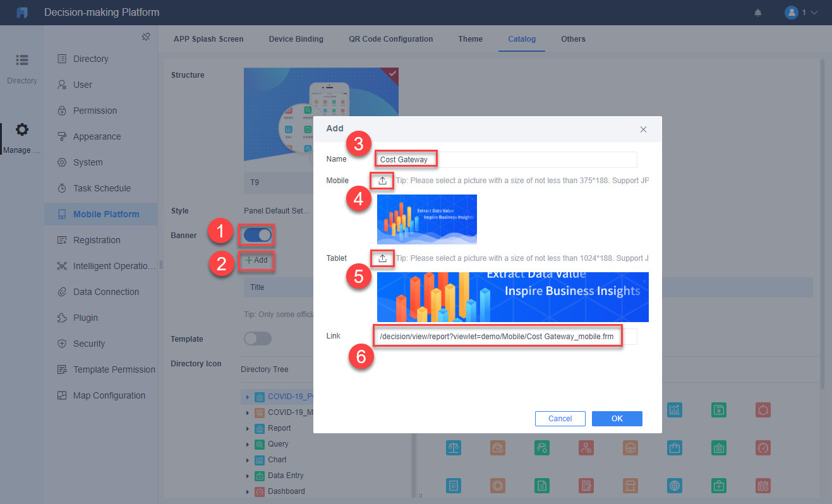The image size is (832, 504).
Task: Expand the Query tree node
Action: [x=248, y=444]
